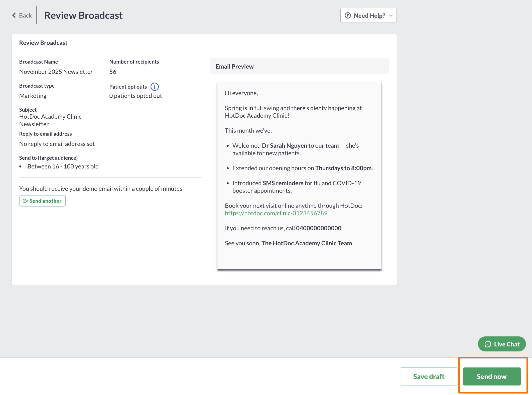The height and width of the screenshot is (395, 532).
Task: Send another demo email
Action: (42, 201)
